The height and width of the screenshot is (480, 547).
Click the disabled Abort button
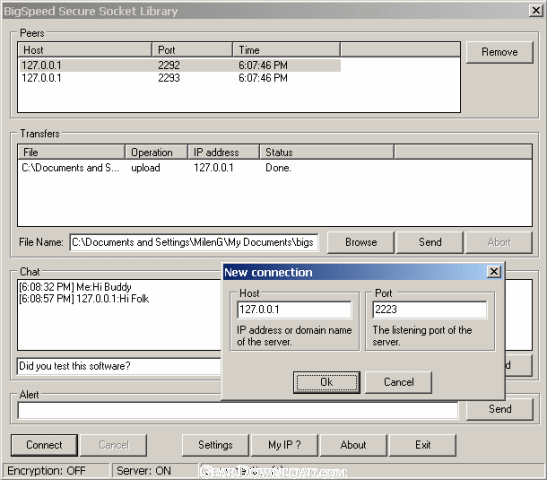tap(499, 242)
